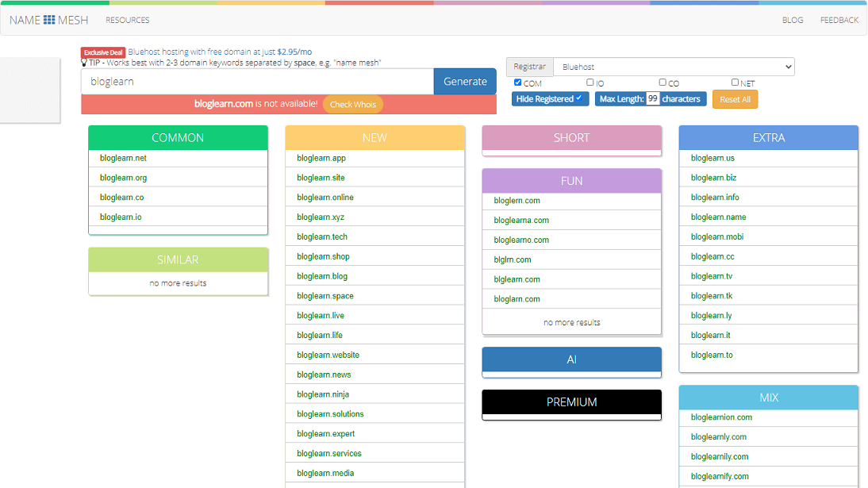
Task: Click the Max Length characters input
Action: [x=653, y=98]
